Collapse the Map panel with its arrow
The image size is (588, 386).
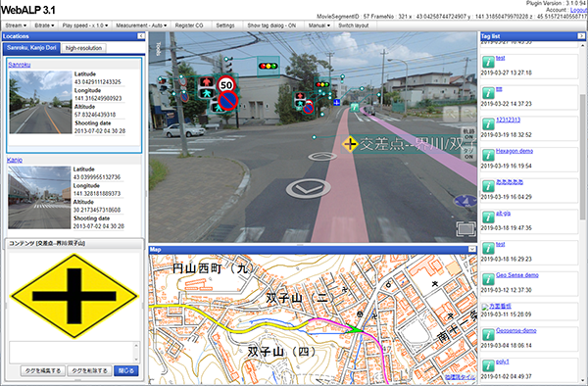(471, 250)
